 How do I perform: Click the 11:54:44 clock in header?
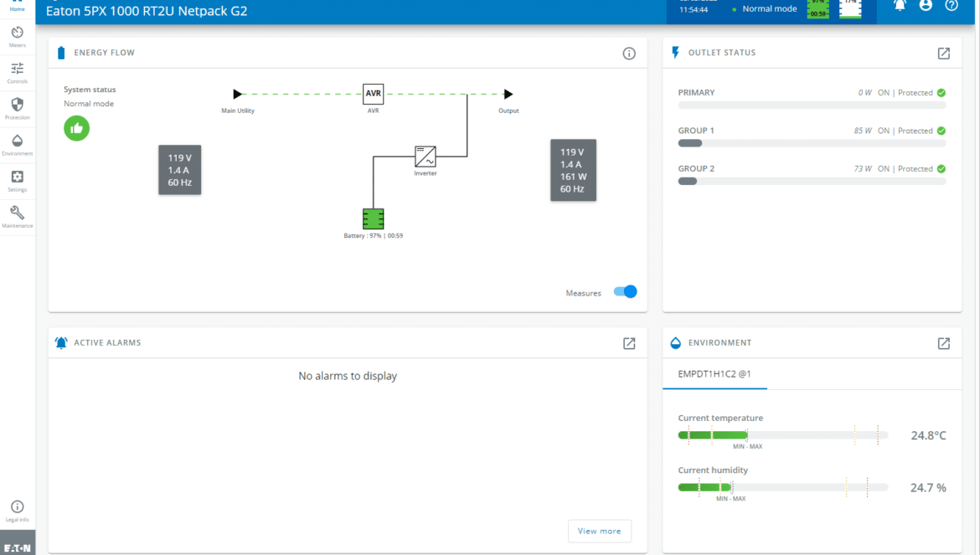pos(694,10)
